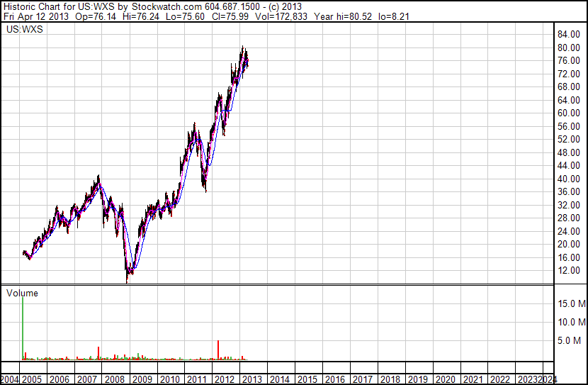The height and width of the screenshot is (385, 588).
Task: Click the Op=76.14 opening price value
Action: pos(96,16)
